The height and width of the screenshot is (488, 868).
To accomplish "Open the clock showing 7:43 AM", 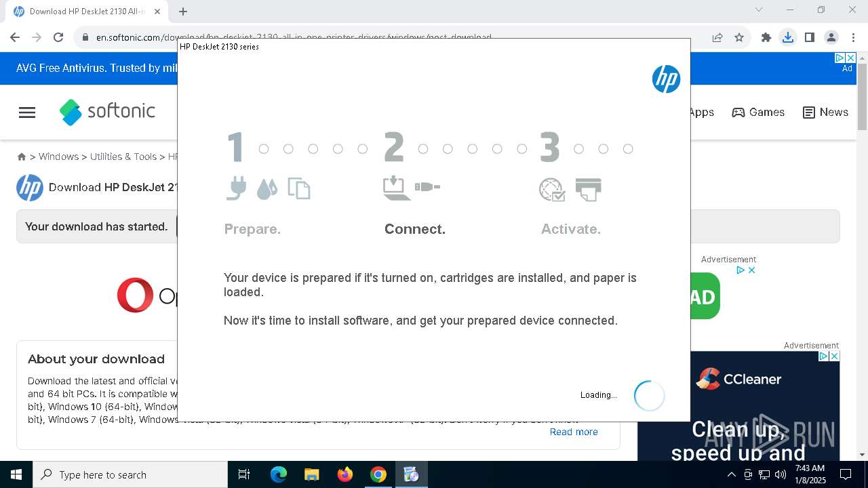I will pos(810,474).
